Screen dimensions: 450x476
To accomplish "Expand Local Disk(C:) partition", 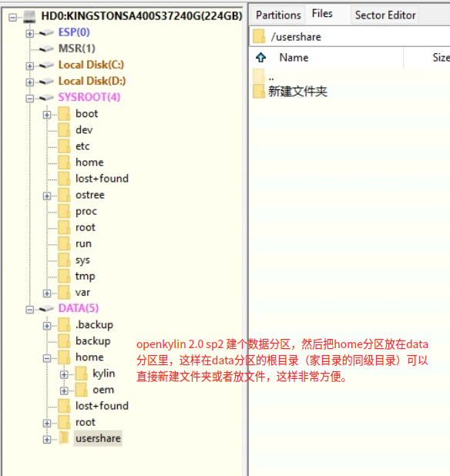I will click(x=30, y=66).
